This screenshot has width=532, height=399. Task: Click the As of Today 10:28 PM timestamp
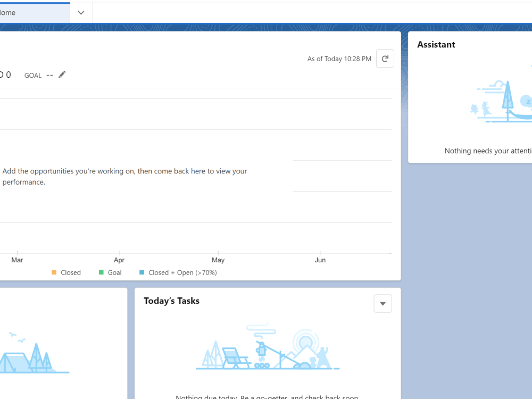point(339,59)
